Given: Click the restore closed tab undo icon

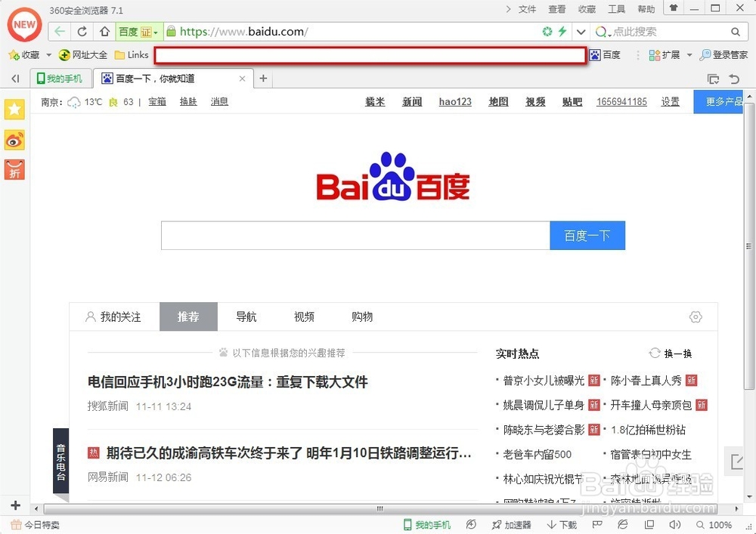Looking at the screenshot, I should (734, 79).
